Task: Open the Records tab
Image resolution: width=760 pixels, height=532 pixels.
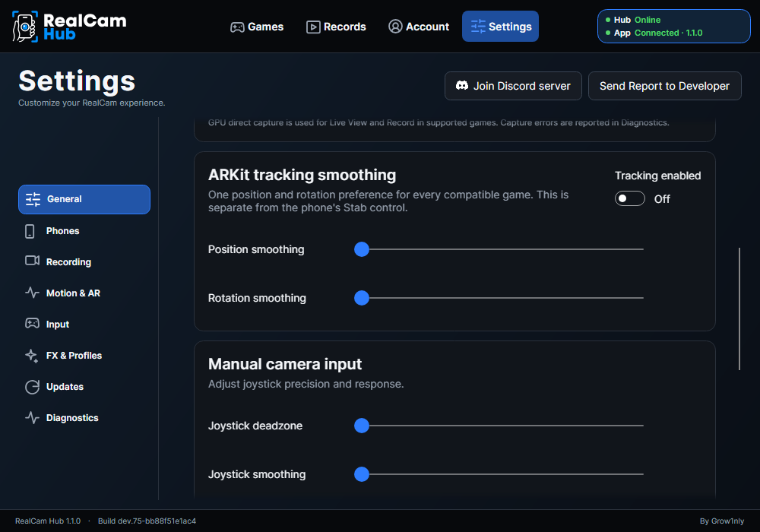Action: [336, 27]
